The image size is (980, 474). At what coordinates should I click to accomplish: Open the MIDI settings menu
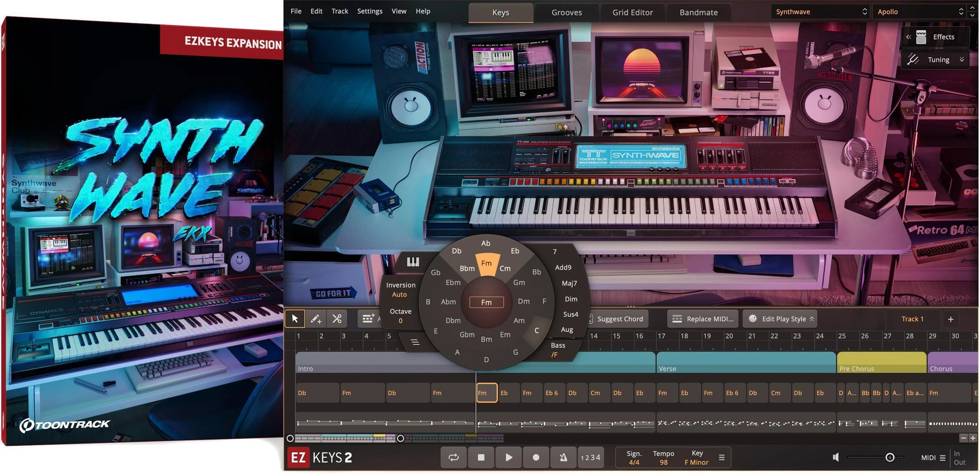[x=933, y=458]
